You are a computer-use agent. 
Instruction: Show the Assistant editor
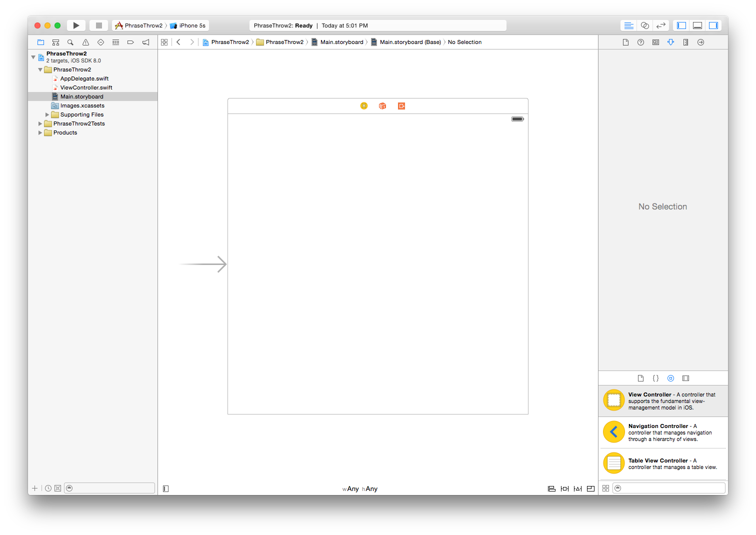pyautogui.click(x=645, y=25)
